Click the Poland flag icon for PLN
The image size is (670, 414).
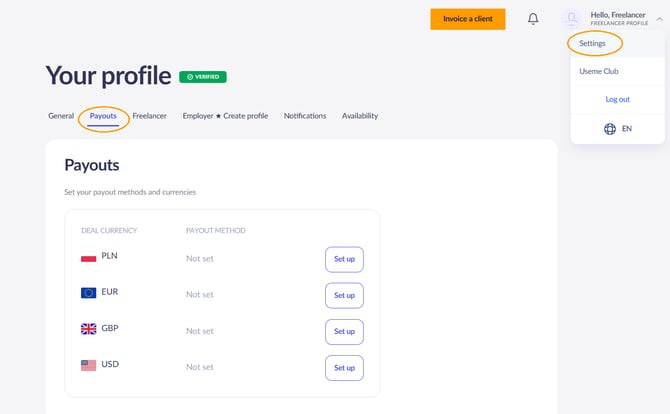click(88, 257)
